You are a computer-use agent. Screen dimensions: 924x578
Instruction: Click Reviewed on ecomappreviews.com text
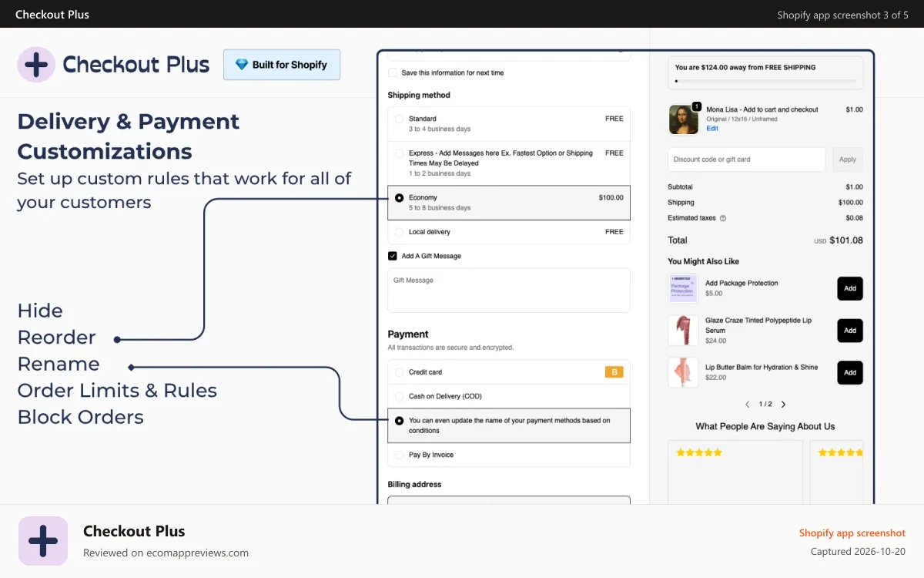coord(166,553)
